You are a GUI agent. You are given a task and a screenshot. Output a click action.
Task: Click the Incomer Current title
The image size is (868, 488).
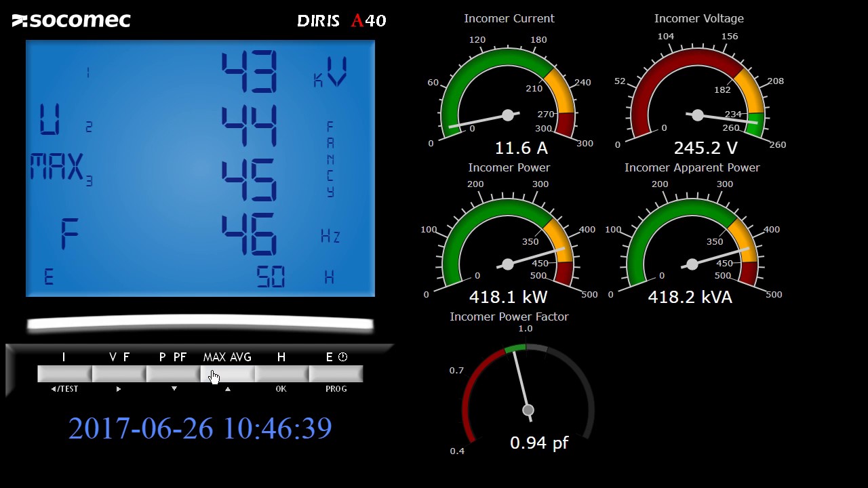(x=509, y=18)
